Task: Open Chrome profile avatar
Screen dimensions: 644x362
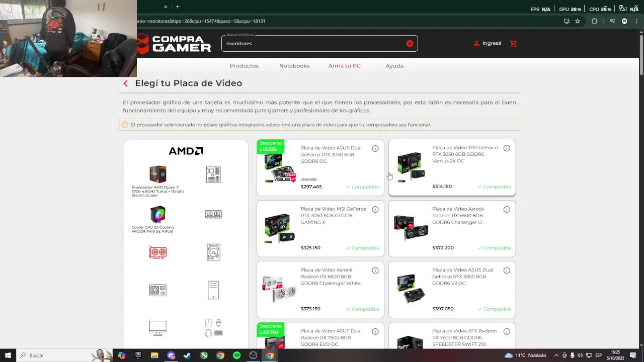Action: coord(624,21)
